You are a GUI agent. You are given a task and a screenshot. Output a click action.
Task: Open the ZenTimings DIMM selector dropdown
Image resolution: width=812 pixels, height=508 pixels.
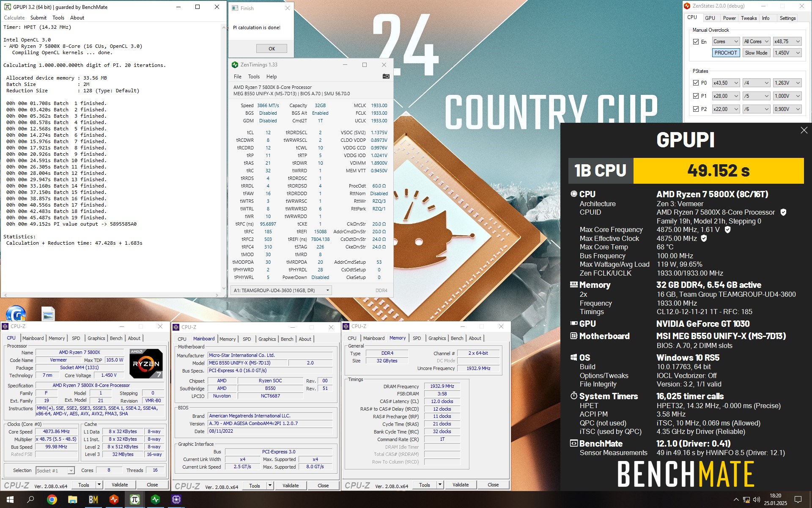281,290
